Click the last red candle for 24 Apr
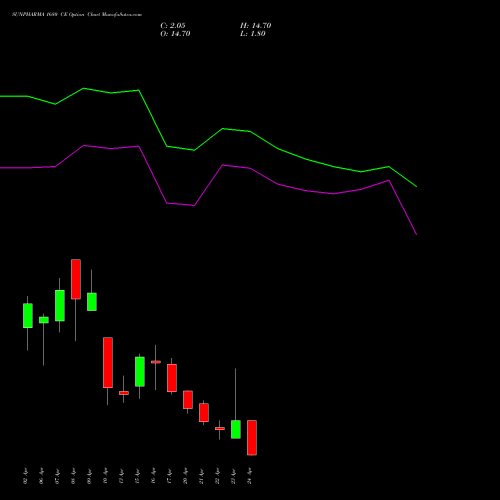Image resolution: width=500 pixels, height=500 pixels. (252, 438)
